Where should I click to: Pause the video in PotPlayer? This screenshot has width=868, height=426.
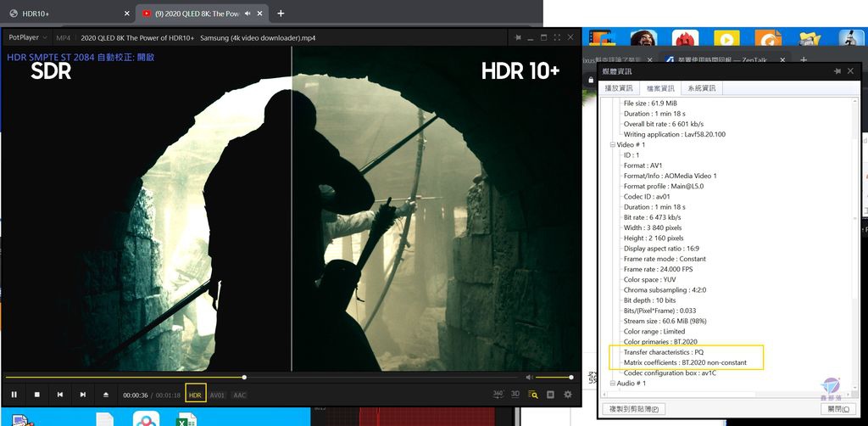[14, 395]
